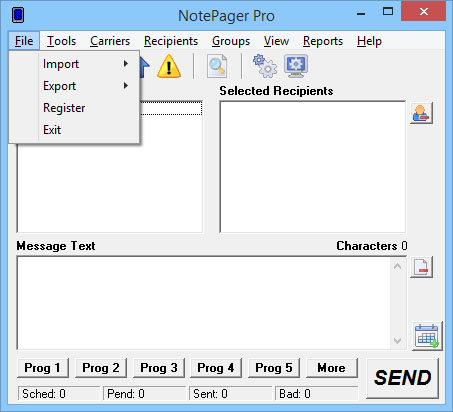Open the magnifier search document icon
The width and height of the screenshot is (453, 412).
[217, 66]
